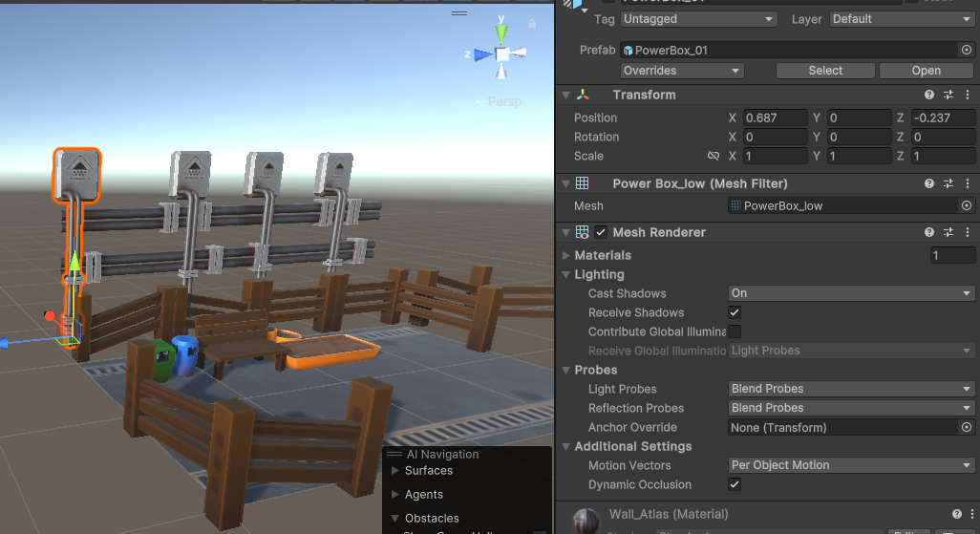Edit Scale X value field

click(775, 156)
